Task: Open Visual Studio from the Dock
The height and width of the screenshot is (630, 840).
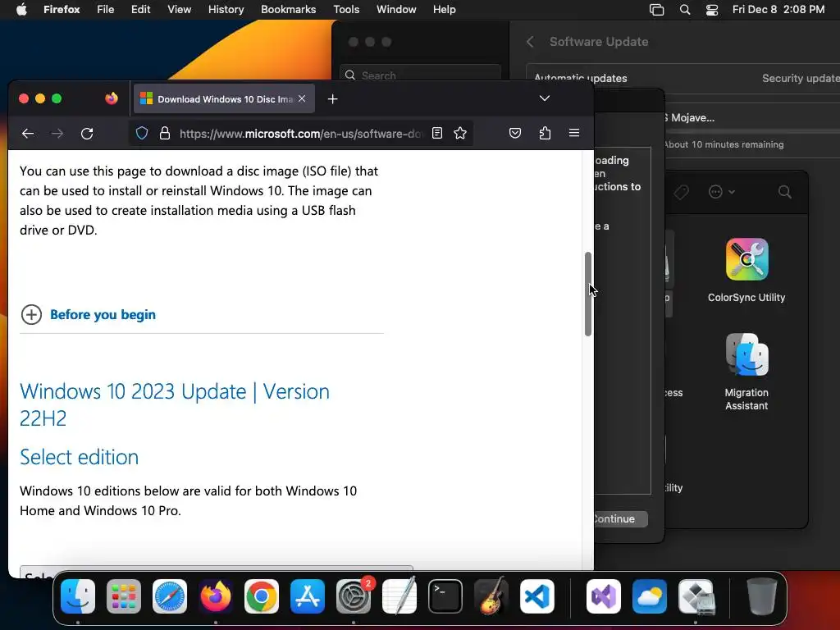Action: (x=604, y=596)
